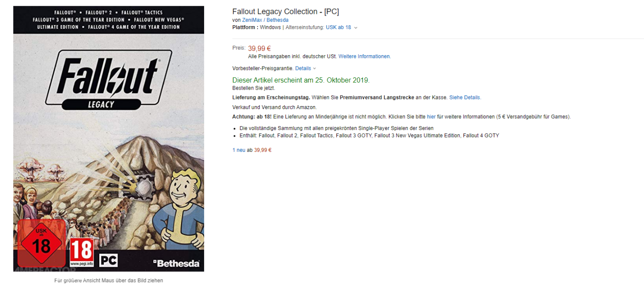644x287 pixels.
Task: Expand the Alterseinstufung disclosure chevron
Action: [356, 27]
